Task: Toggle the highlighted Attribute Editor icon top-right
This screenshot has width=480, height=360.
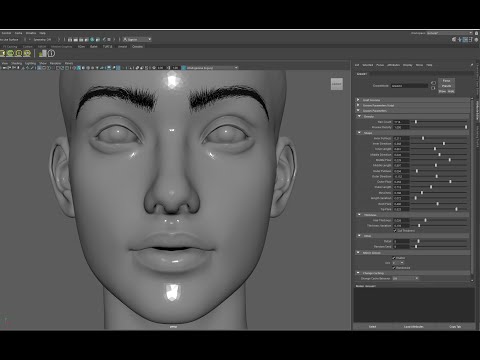Action: pos(465,39)
